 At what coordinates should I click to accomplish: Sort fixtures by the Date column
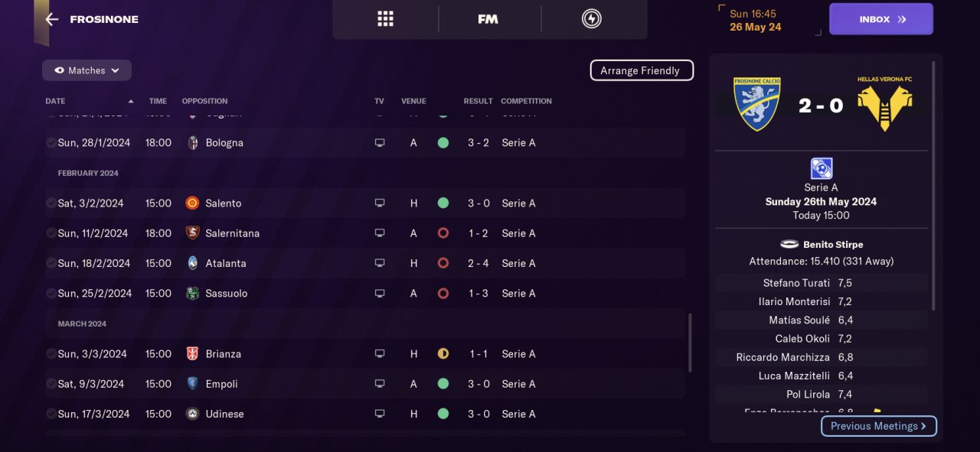pyautogui.click(x=55, y=101)
